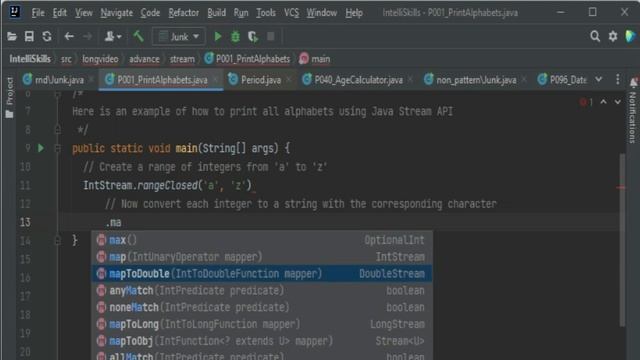Show hidden tabs dropdown chevron
The image size is (640, 360).
(x=598, y=80)
